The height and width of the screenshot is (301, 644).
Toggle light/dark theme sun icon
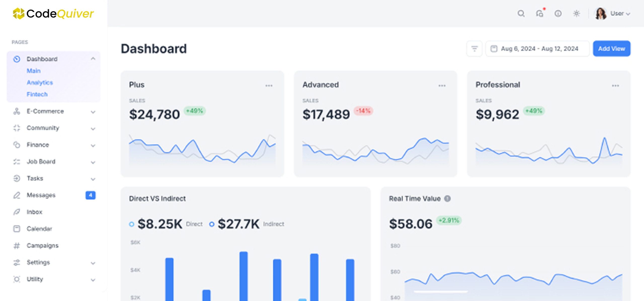coord(577,13)
